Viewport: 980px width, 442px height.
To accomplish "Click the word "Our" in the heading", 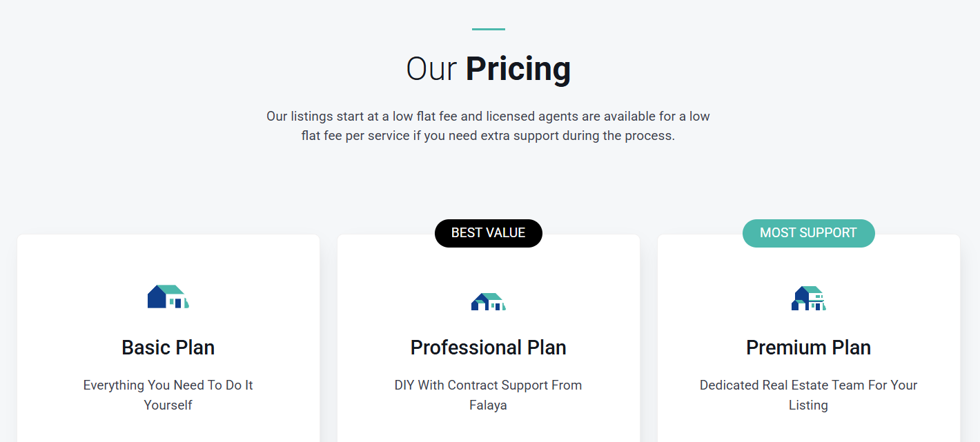I will coord(431,69).
